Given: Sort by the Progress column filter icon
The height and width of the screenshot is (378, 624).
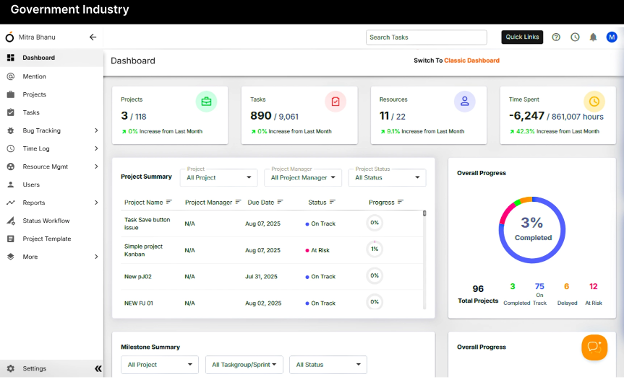Looking at the screenshot, I should point(400,202).
